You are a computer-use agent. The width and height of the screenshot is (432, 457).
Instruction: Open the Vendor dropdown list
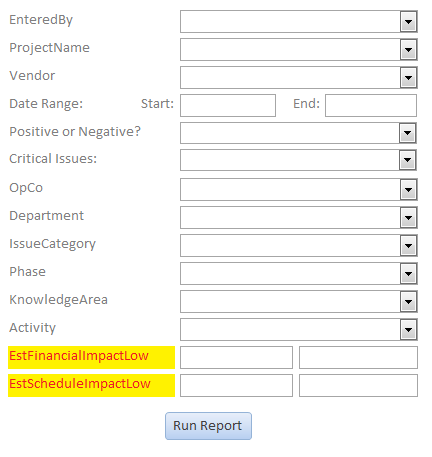click(408, 78)
